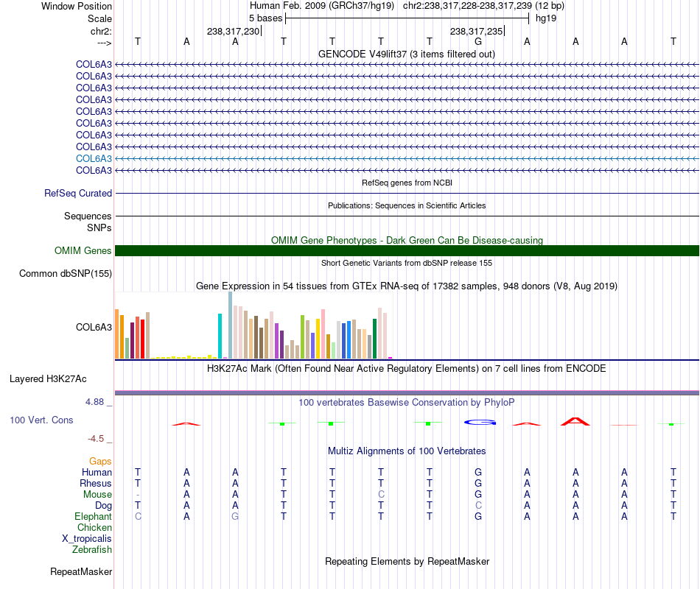Click the RepeatMasker track label
The width and height of the screenshot is (700, 589).
(81, 571)
